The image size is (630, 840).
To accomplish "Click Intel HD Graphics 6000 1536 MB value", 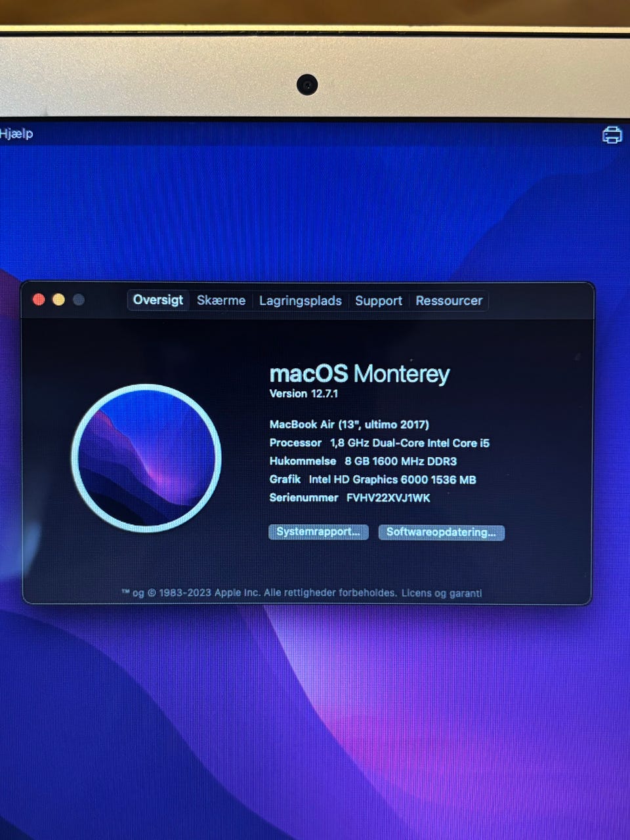I will click(x=392, y=480).
